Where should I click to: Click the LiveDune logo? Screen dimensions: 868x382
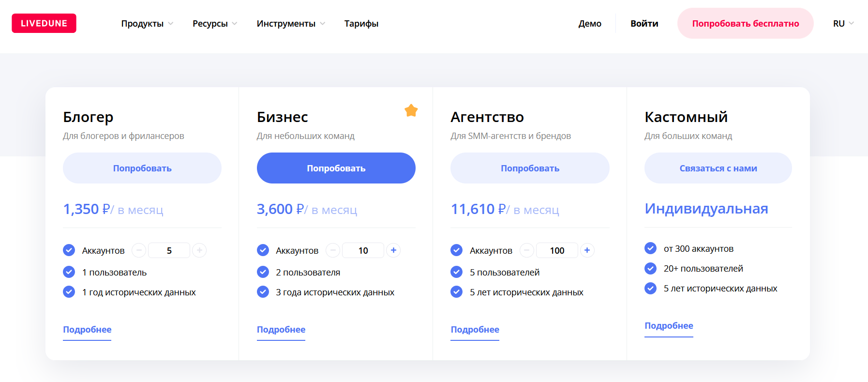(44, 23)
